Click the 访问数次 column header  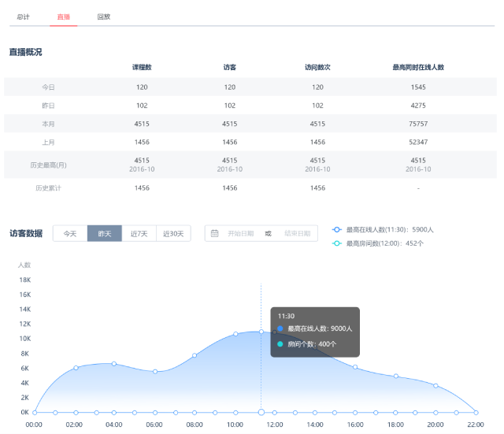(317, 67)
